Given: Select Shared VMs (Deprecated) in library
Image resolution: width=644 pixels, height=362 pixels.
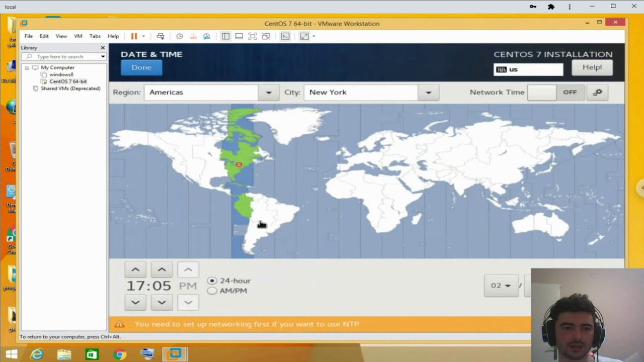Looking at the screenshot, I should click(x=70, y=88).
